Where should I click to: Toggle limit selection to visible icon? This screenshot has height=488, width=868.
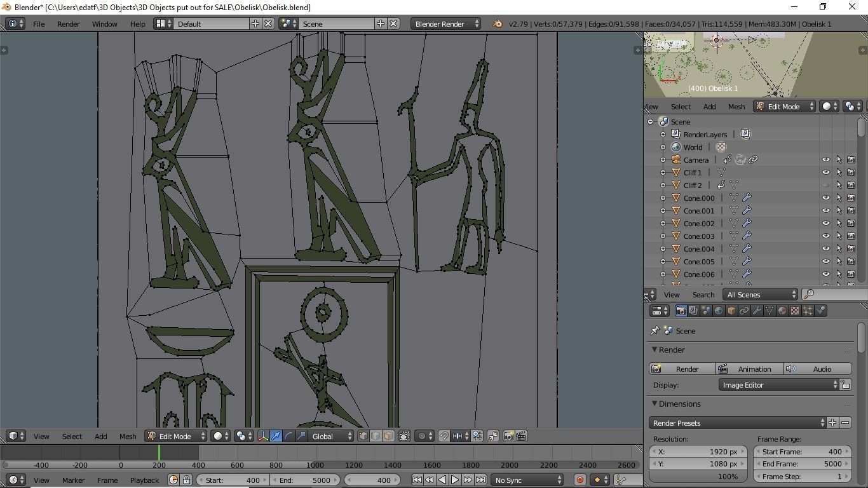405,437
